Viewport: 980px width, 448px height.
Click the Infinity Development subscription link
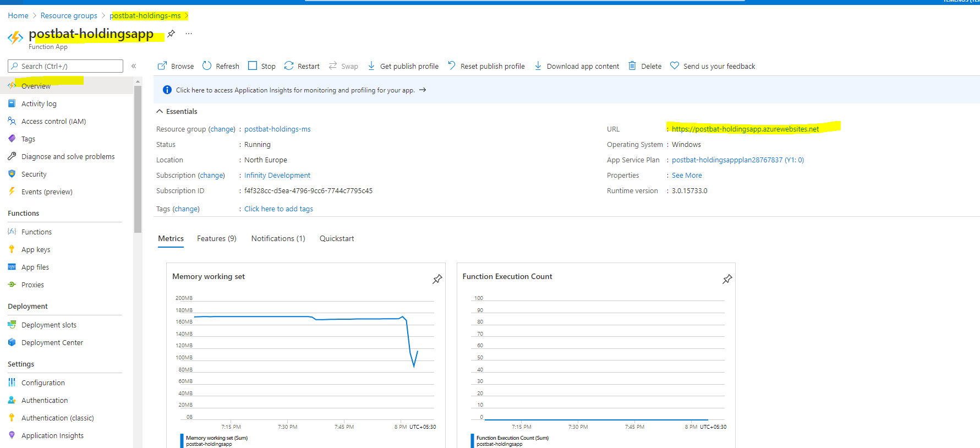(277, 175)
